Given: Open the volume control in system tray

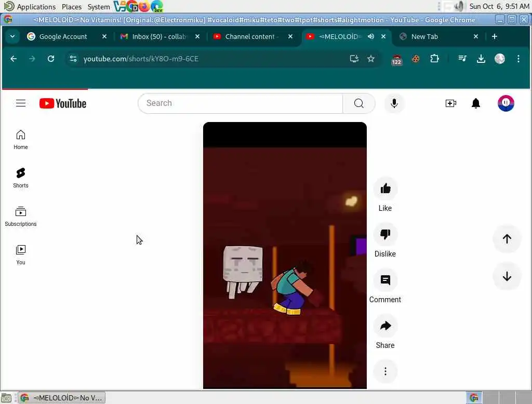Looking at the screenshot, I should (x=459, y=6).
